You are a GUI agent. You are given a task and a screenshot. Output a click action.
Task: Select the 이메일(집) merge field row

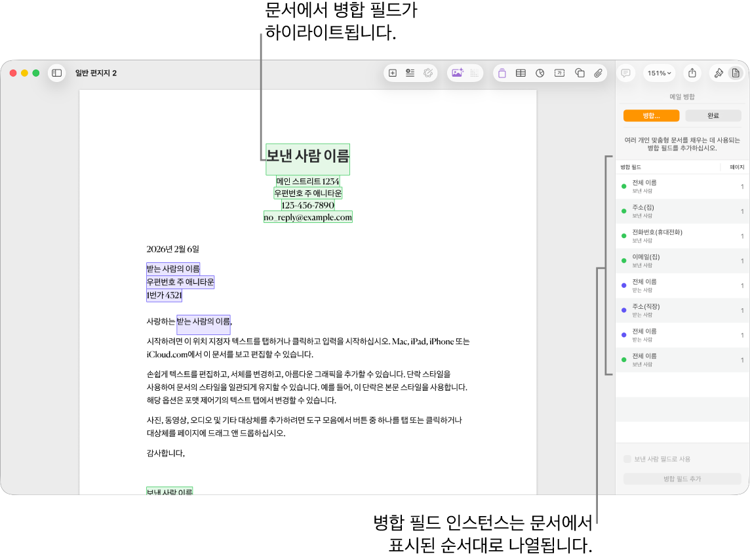coord(682,260)
